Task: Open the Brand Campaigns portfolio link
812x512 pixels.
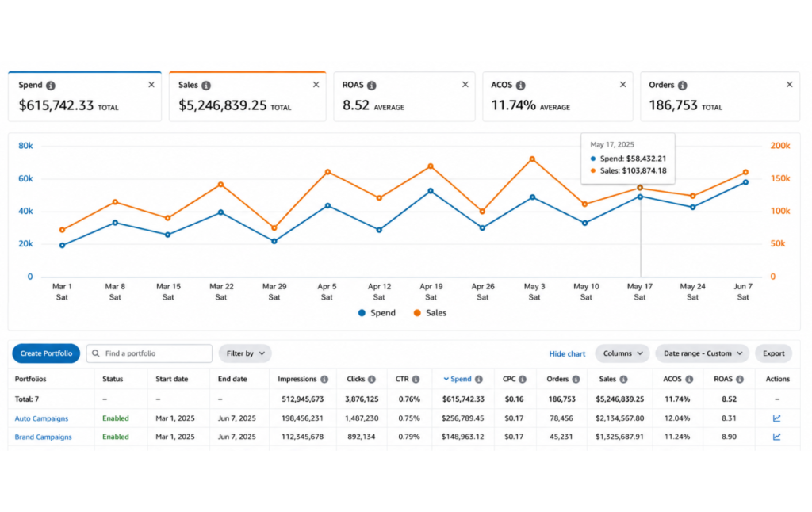Action: point(43,437)
